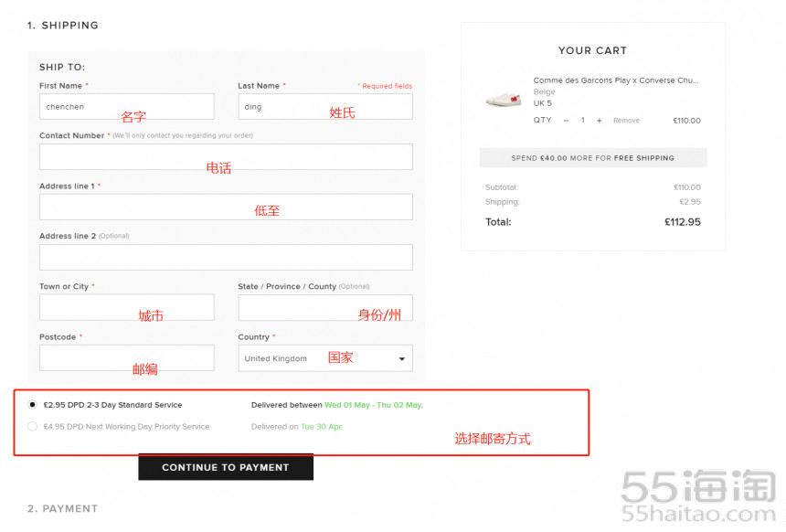The image size is (786, 532).
Task: Focus the Town or City field
Action: [126, 308]
